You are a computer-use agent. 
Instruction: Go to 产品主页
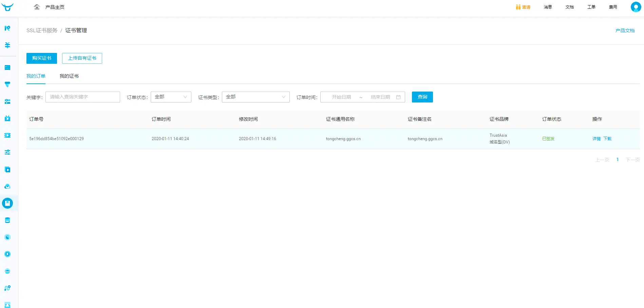click(55, 7)
